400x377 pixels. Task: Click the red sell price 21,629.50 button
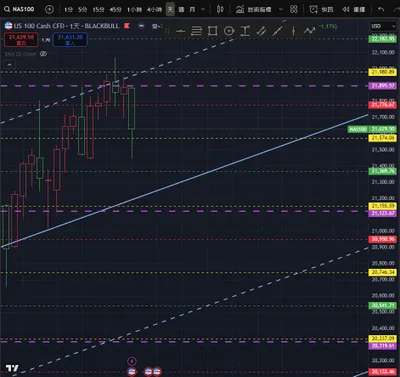pos(21,40)
